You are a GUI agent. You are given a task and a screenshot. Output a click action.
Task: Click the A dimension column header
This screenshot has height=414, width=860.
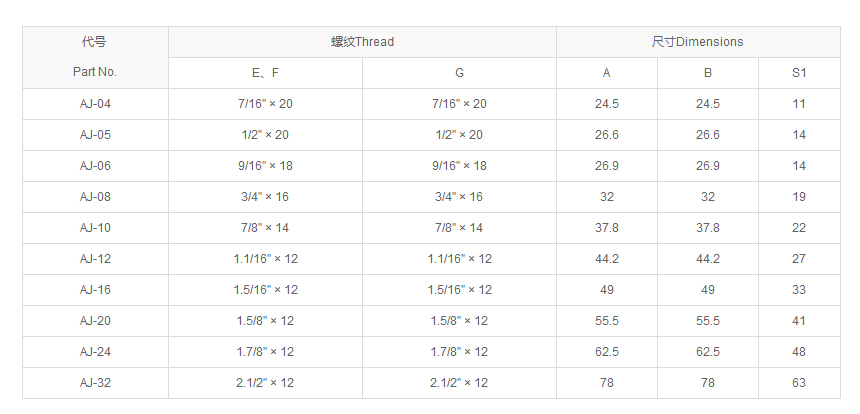tap(607, 73)
